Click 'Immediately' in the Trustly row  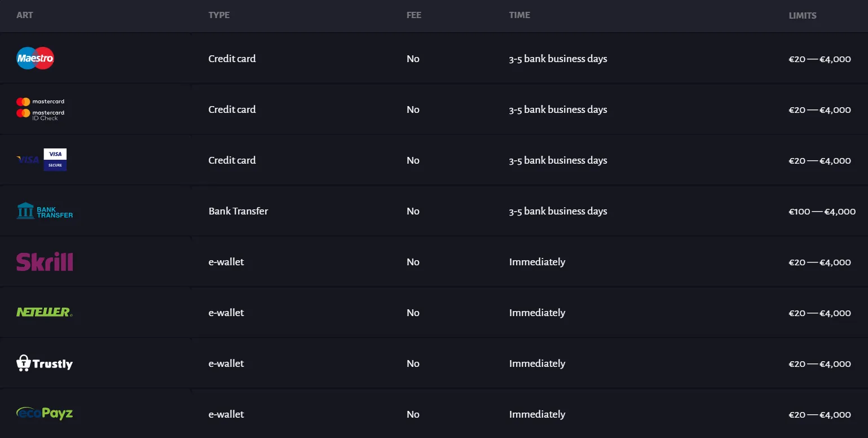coord(537,363)
